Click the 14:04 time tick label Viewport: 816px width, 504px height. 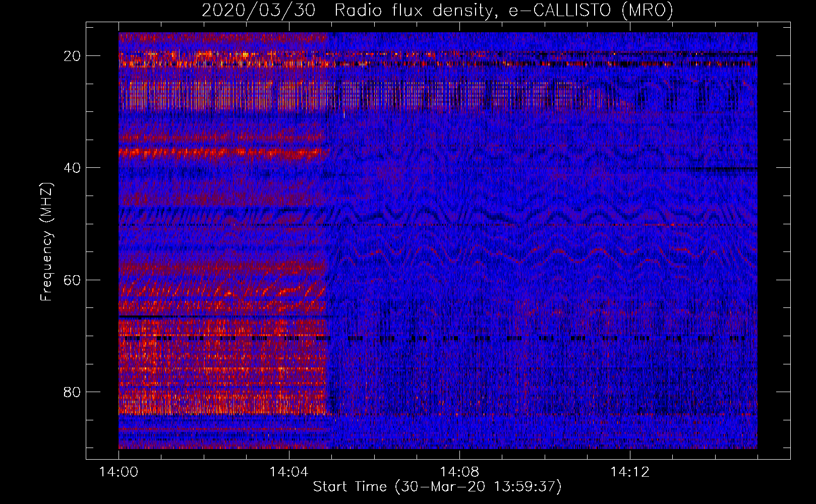[289, 472]
